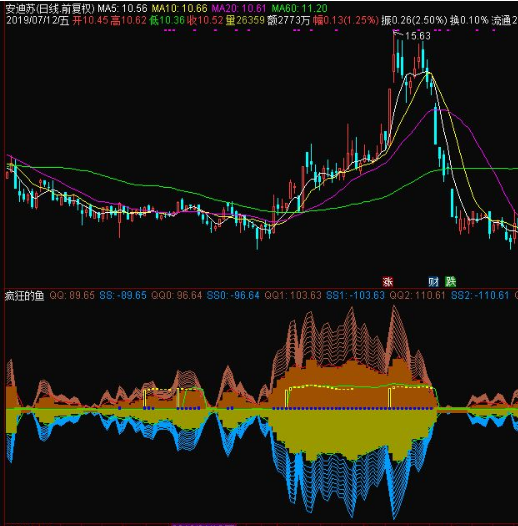The height and width of the screenshot is (526, 518).
Task: Click the 疯狂的鱼 indicator name
Action: 24,296
